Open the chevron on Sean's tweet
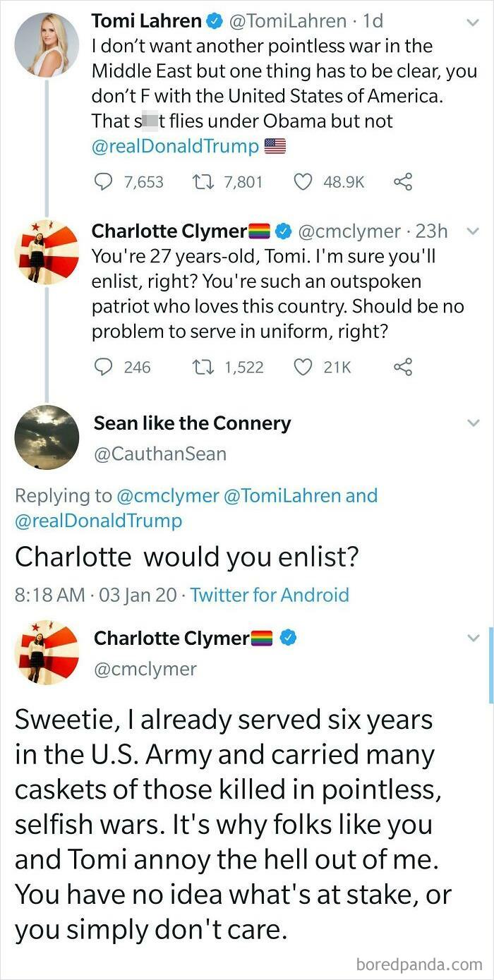494x980 pixels. (473, 423)
